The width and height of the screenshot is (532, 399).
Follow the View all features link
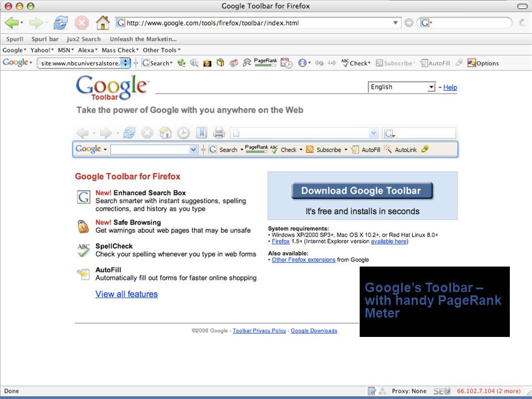126,294
